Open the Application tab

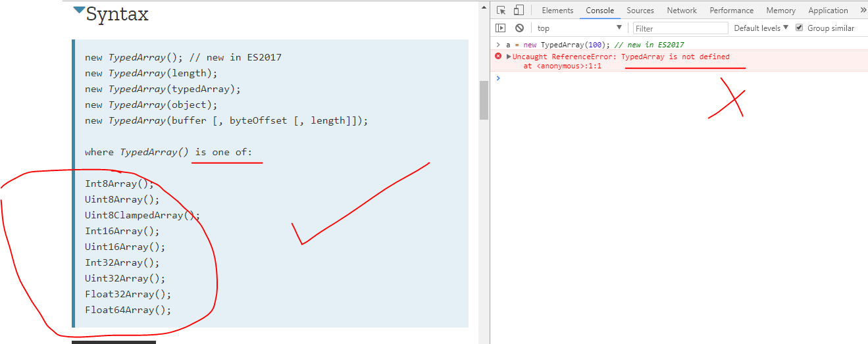coord(828,10)
